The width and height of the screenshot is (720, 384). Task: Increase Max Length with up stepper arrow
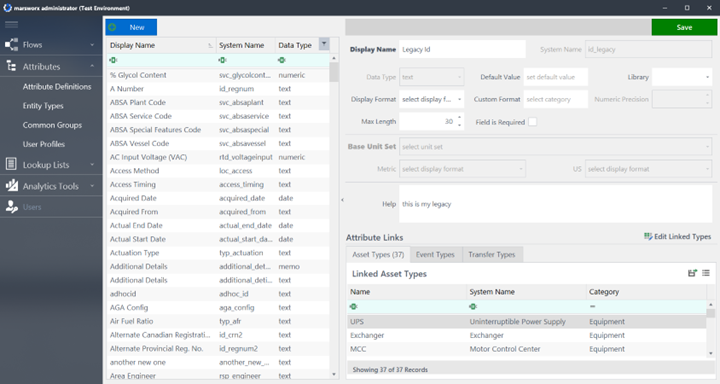point(459,118)
